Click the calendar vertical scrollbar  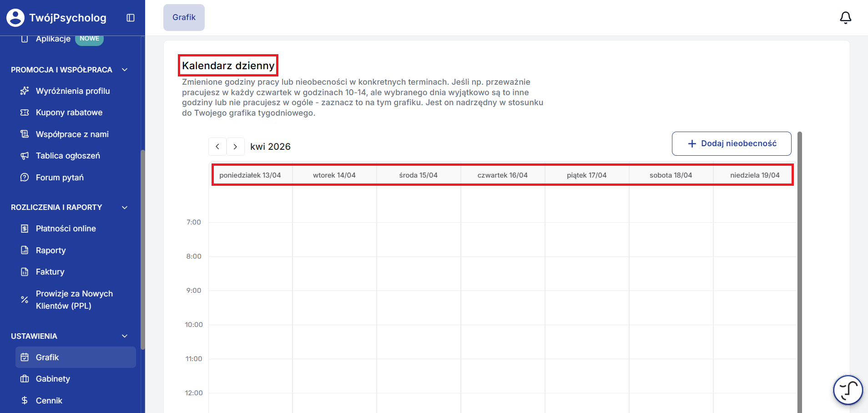click(x=799, y=272)
